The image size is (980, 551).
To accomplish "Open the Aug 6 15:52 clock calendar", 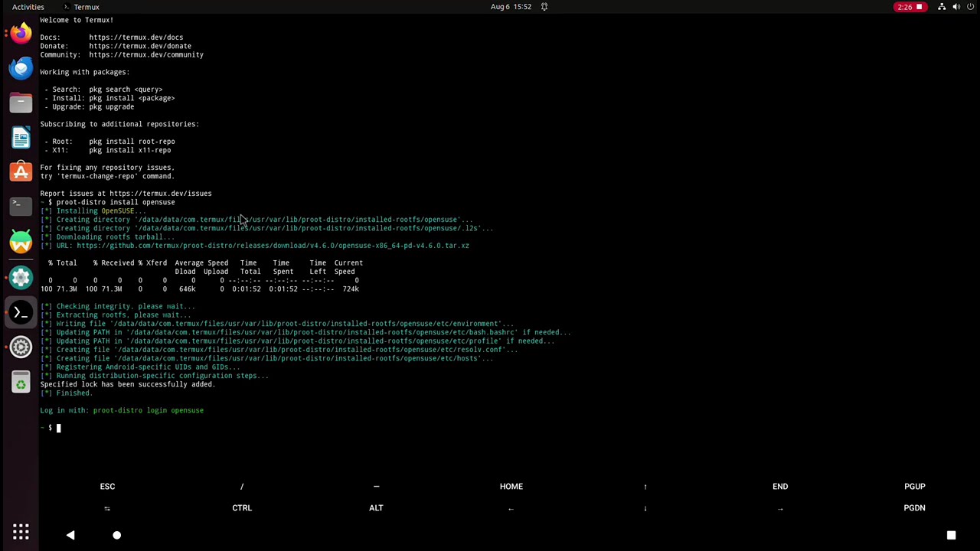I will (511, 7).
